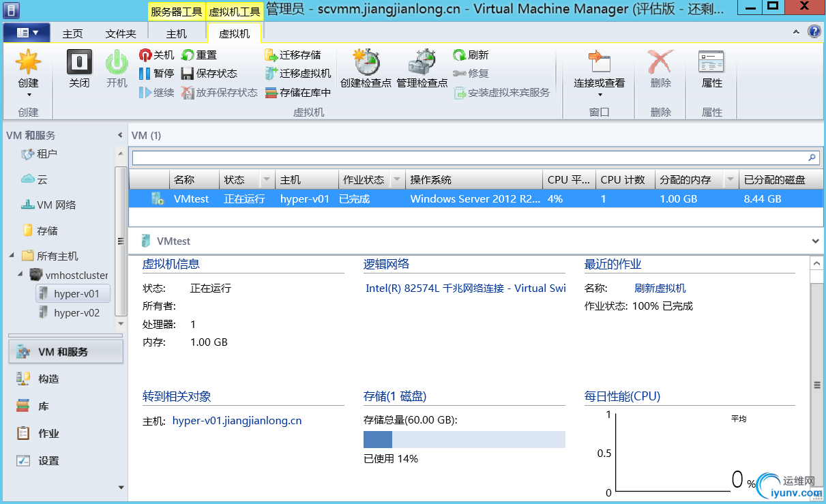Minimize the ribbon with the up arrow
This screenshot has height=504, width=826.
(x=796, y=32)
